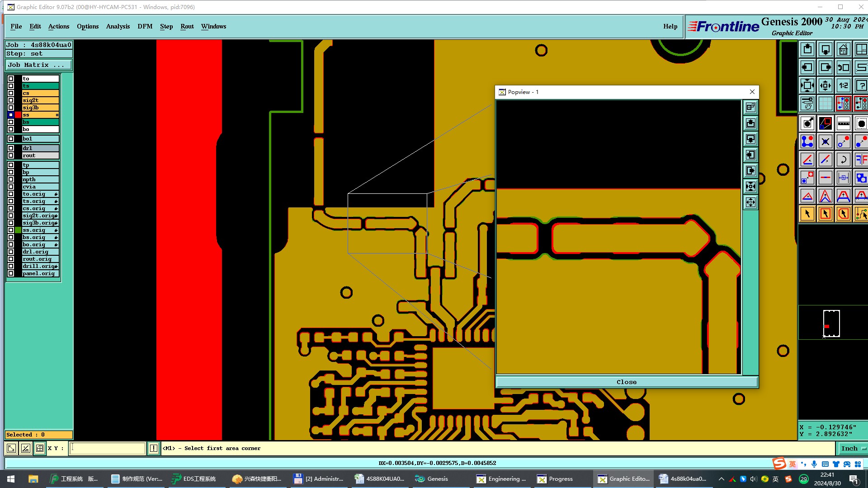The height and width of the screenshot is (488, 868).
Task: Click the yellow arrow select pointer tool
Action: (807, 214)
